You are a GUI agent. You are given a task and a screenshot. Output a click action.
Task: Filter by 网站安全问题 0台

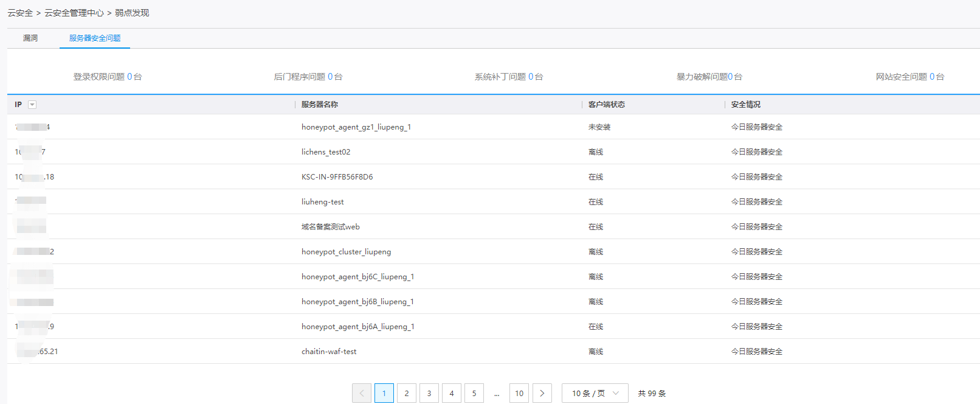click(x=910, y=77)
